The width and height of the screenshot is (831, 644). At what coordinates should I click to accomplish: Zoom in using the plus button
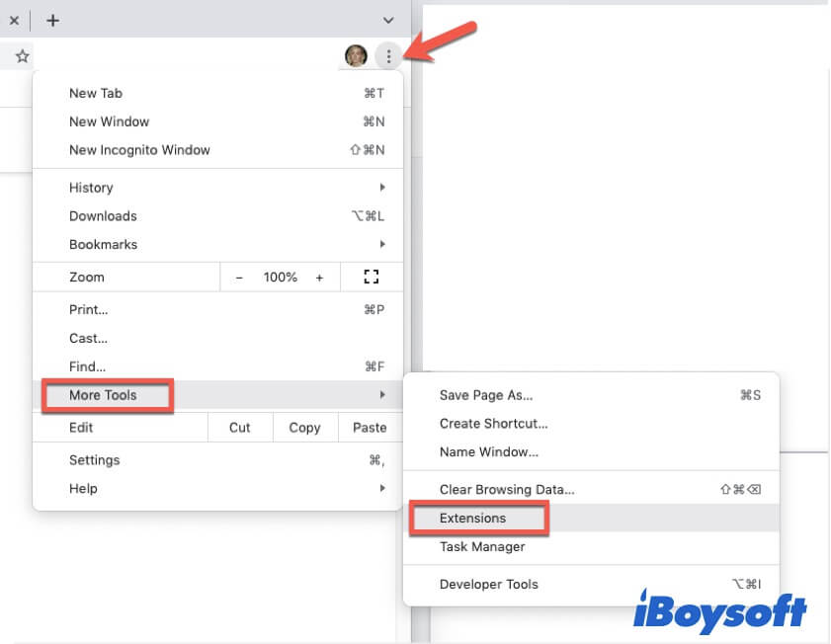(319, 278)
